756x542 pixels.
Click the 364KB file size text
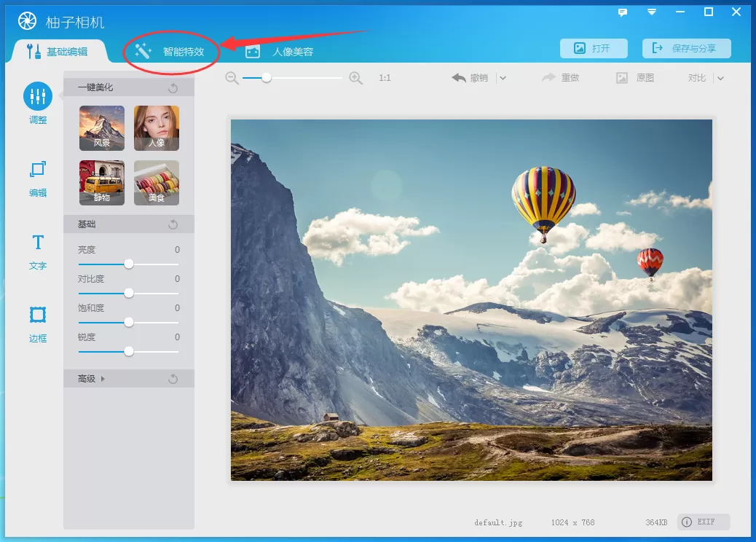[656, 522]
